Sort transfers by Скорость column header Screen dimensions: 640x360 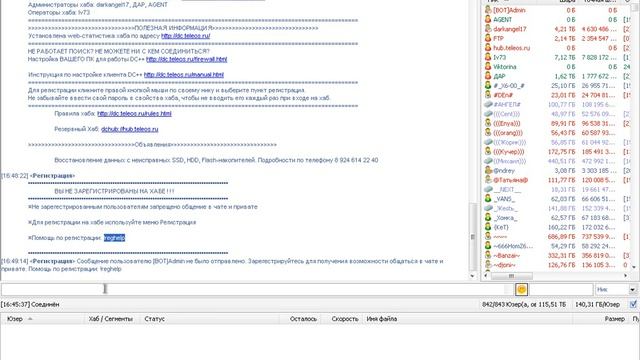[342, 319]
